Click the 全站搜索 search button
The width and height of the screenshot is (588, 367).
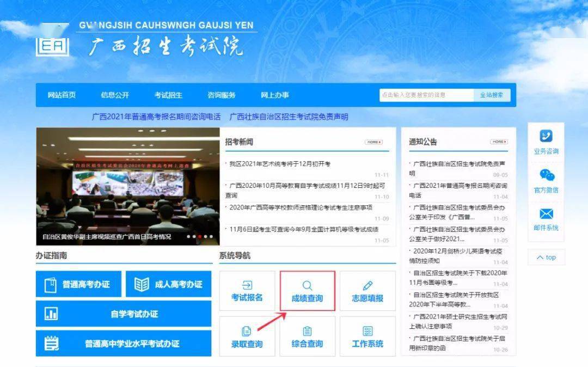[x=492, y=95]
